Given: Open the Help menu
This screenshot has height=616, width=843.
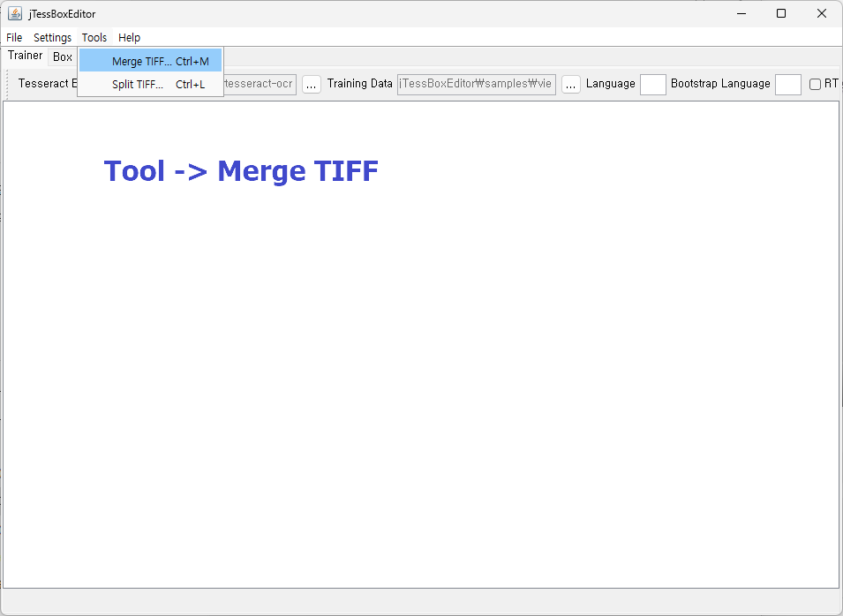Looking at the screenshot, I should click(129, 38).
